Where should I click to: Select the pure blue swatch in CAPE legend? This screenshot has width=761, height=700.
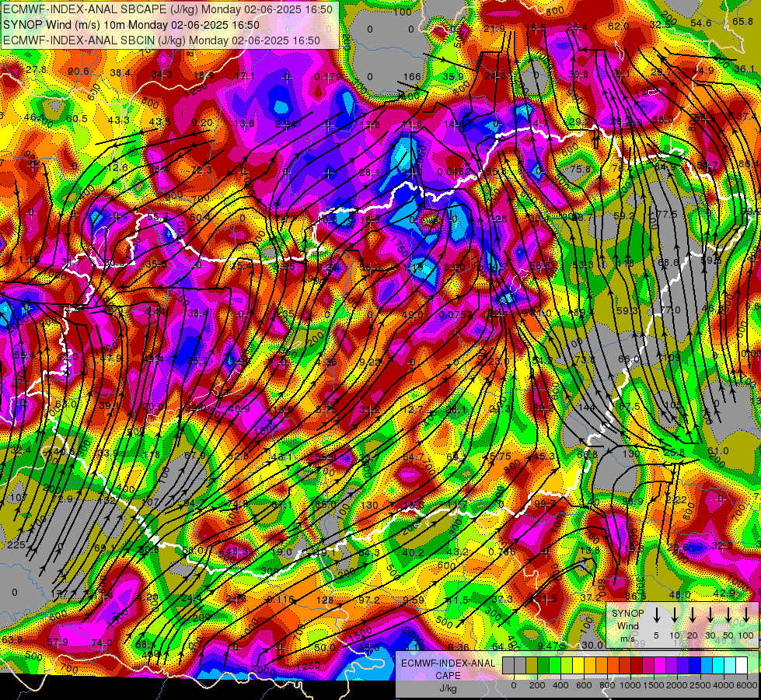click(x=695, y=665)
